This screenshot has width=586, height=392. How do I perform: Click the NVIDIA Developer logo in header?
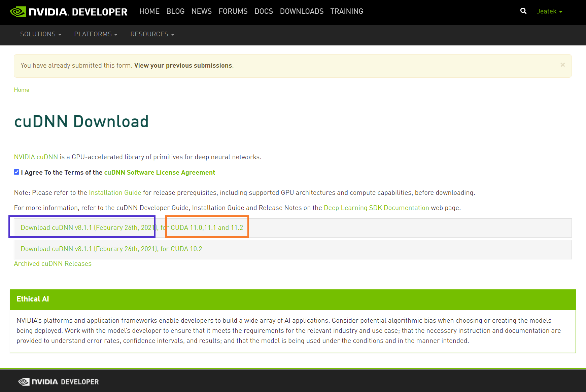69,12
